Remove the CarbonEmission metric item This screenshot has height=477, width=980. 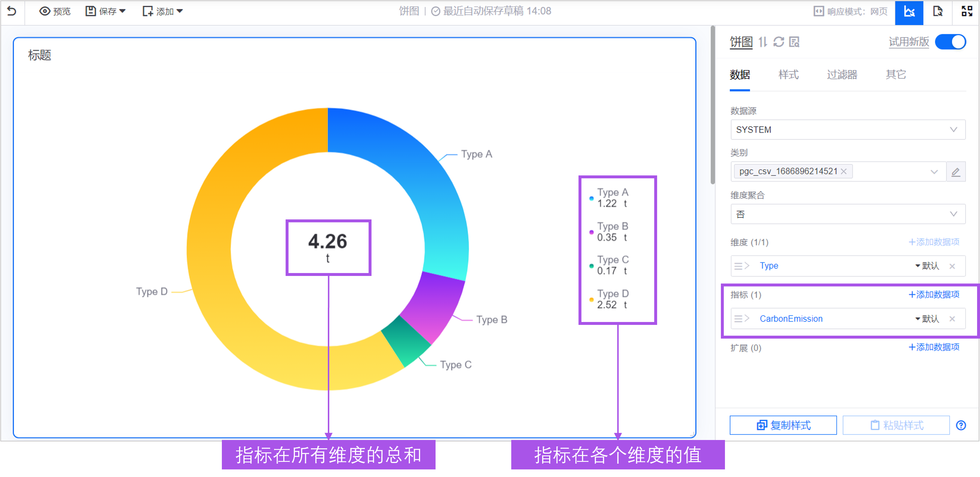click(x=952, y=319)
